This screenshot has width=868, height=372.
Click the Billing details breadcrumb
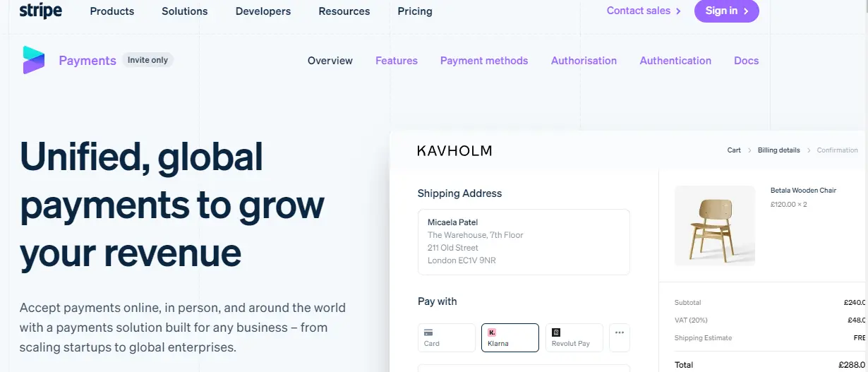click(779, 150)
